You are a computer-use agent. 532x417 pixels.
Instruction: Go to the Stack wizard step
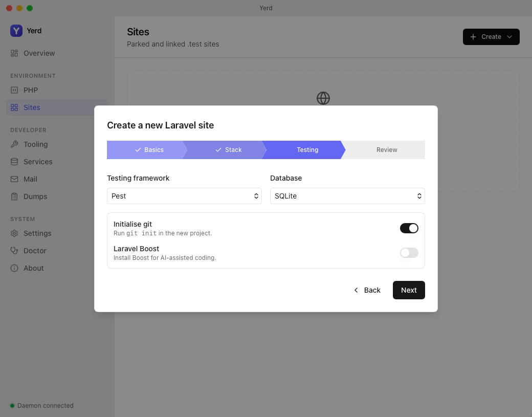point(225,150)
